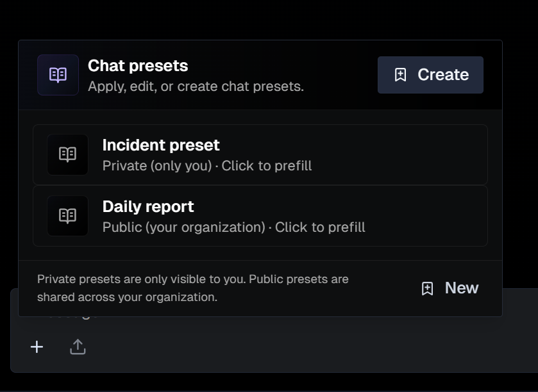Image resolution: width=538 pixels, height=392 pixels.
Task: Click the upload icon in the chat composer
Action: (78, 347)
